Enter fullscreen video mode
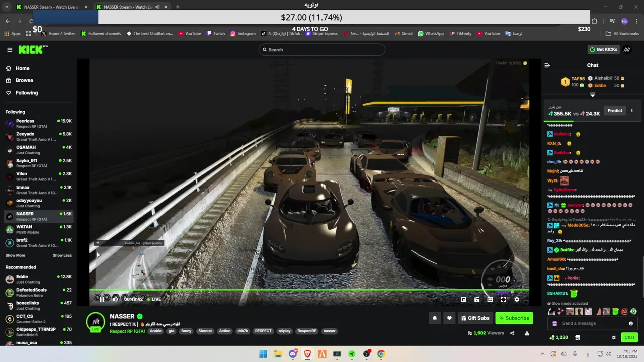Image resolution: width=644 pixels, height=362 pixels. click(503, 299)
